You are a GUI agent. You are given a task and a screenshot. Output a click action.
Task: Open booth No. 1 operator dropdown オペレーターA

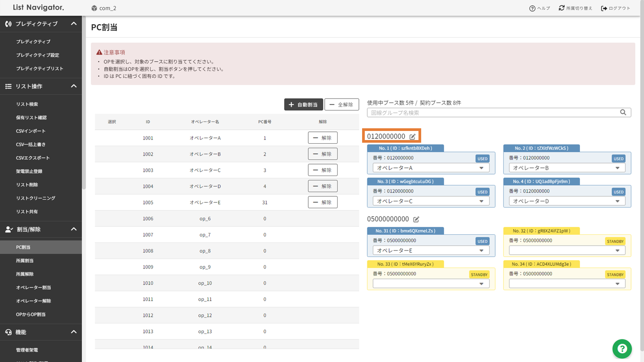(x=431, y=168)
